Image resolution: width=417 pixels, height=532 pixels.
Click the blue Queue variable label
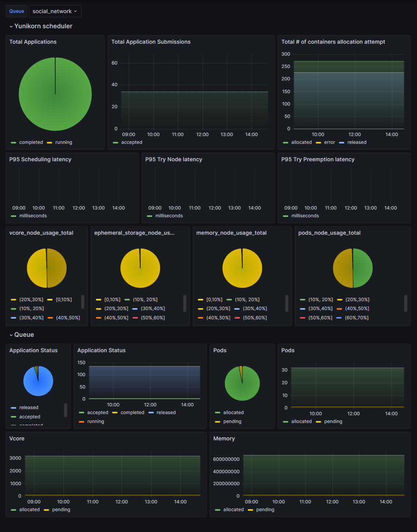[17, 11]
